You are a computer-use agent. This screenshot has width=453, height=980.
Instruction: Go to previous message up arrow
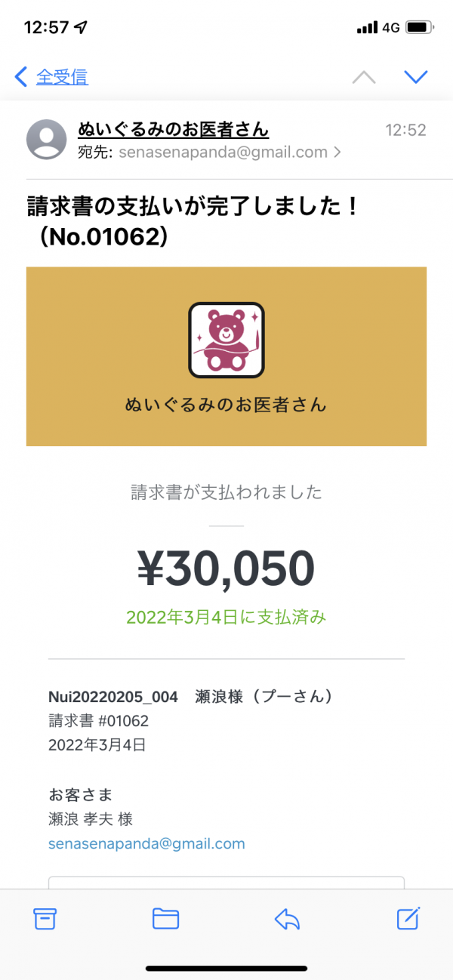(x=364, y=77)
